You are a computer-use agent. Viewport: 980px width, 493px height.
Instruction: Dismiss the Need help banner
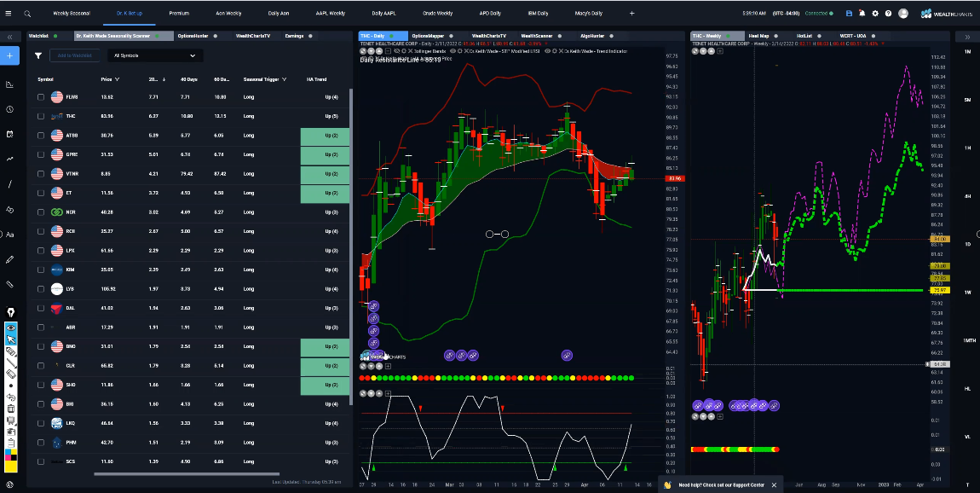(774, 484)
